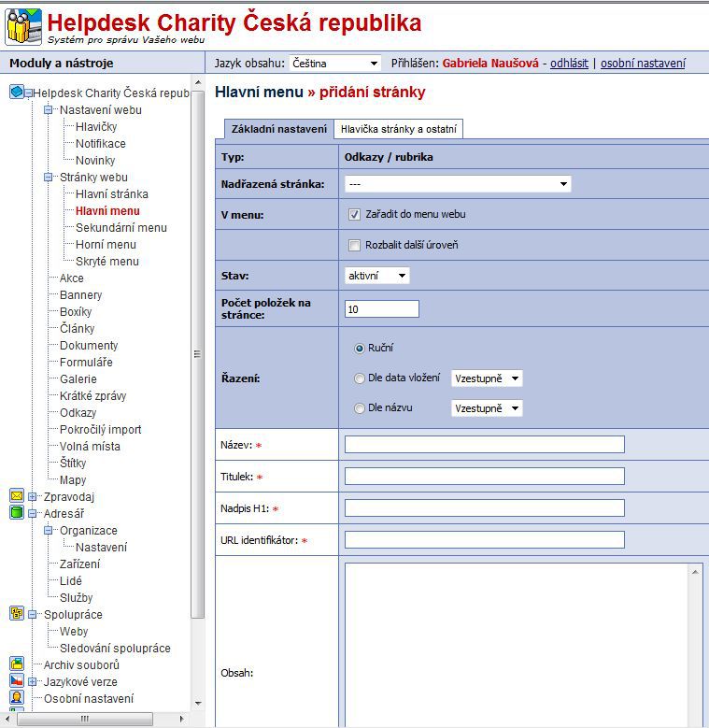Open Články in the module tree
This screenshot has height=728, width=709.
tap(77, 328)
